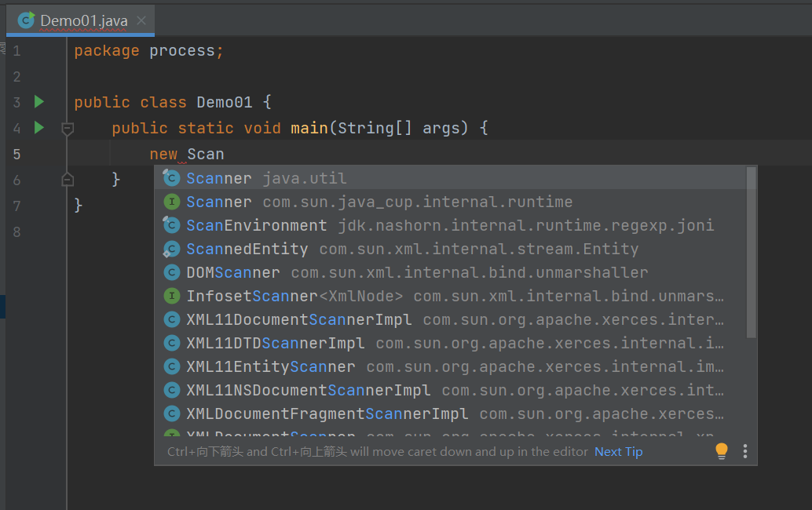The height and width of the screenshot is (510, 812).
Task: Click interface icon of InfosetScanner entry
Action: point(172,297)
